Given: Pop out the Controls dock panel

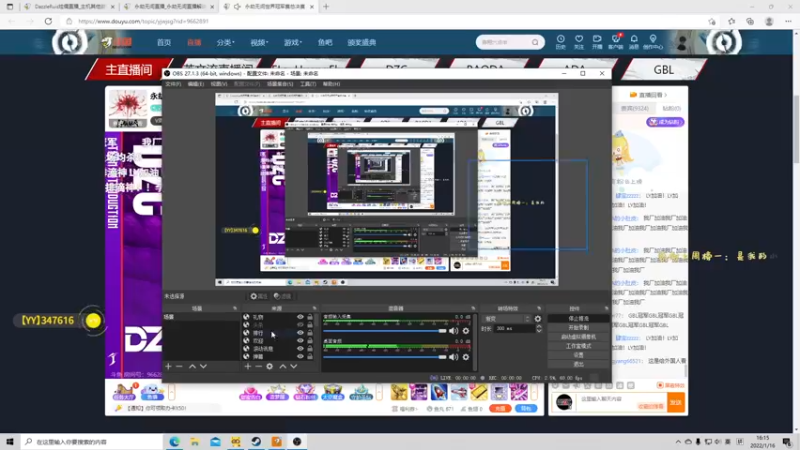Looking at the screenshot, I should 607,308.
